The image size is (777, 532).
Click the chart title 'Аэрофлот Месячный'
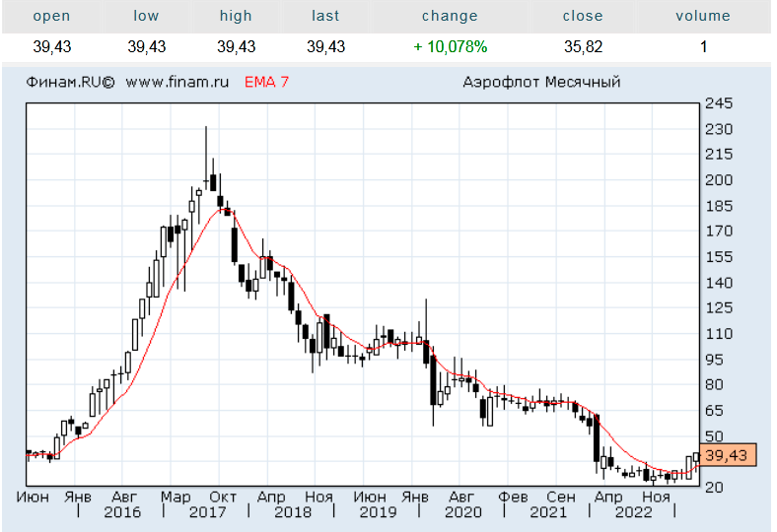541,83
